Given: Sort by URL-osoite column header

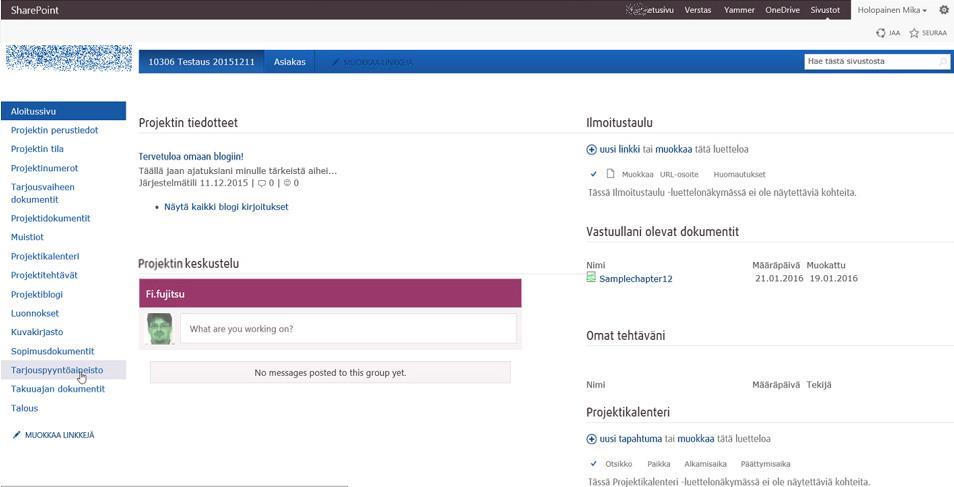Looking at the screenshot, I should point(679,174).
